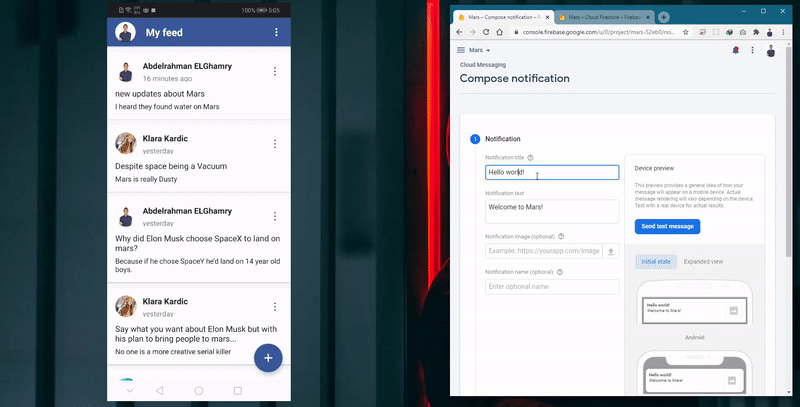
Task: Close the Cloud Firestore browser tab
Action: point(648,17)
